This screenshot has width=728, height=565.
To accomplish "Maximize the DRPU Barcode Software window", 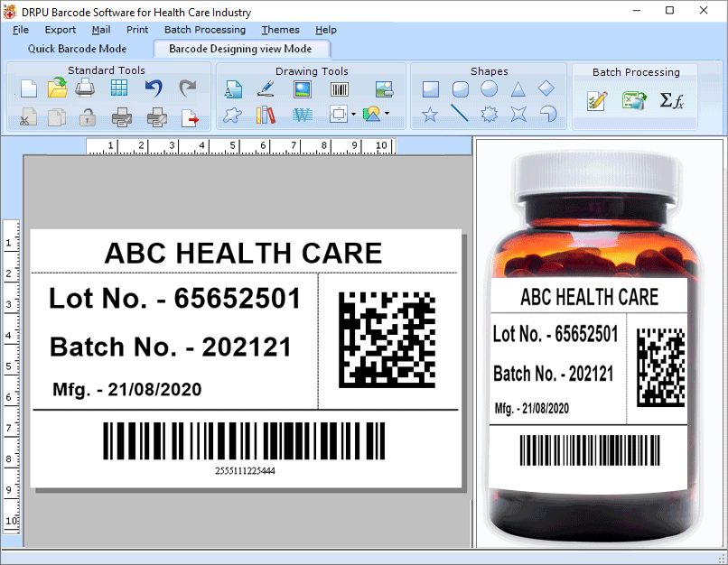I will 669,11.
